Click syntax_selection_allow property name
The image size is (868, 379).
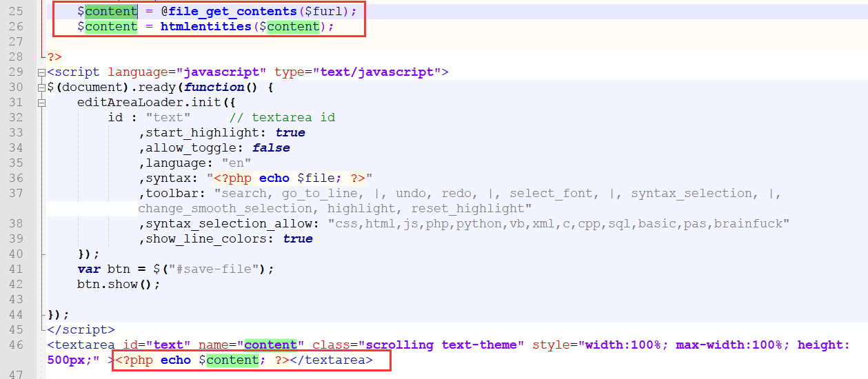click(x=229, y=224)
